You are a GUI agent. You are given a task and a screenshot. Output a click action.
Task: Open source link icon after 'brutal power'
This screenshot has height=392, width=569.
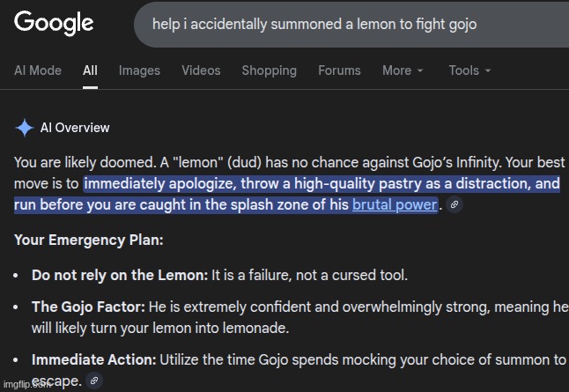pos(454,205)
